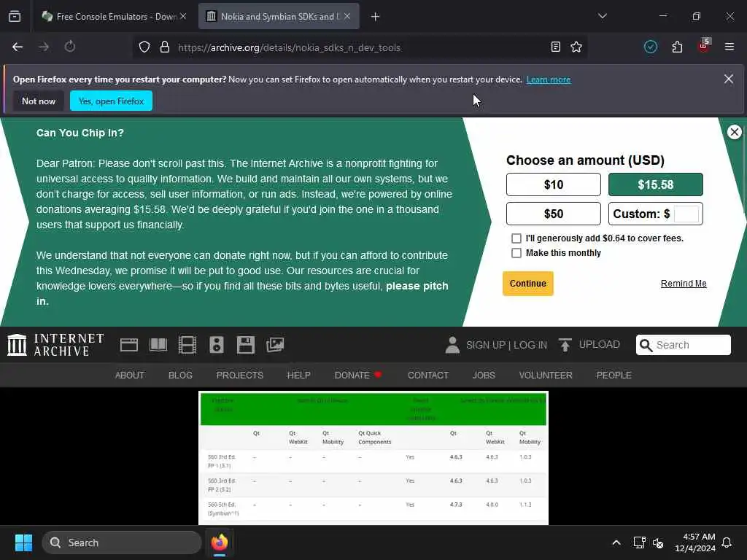Bookmark this page with the star
This screenshot has height=560, width=747.
(576, 47)
